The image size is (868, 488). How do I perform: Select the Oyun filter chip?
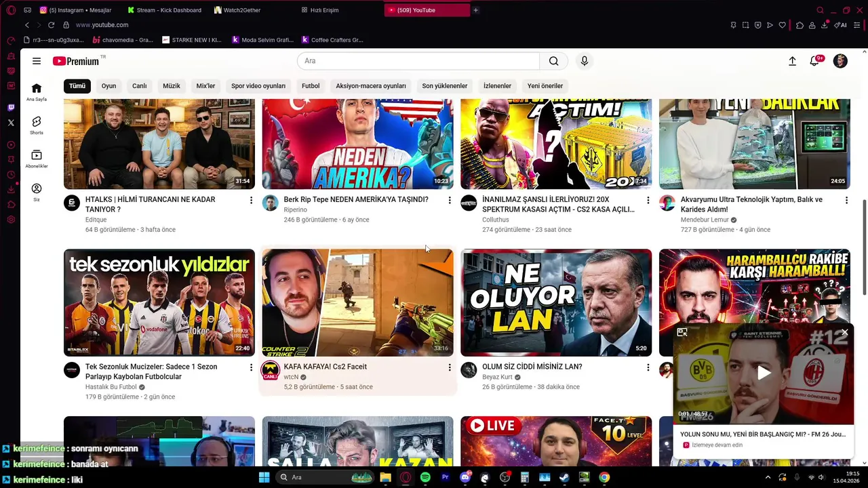click(x=108, y=86)
